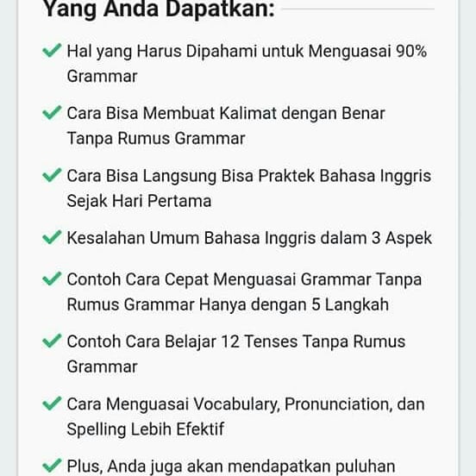Click the text Vocabulary, Pronunciation, dan
The height and width of the screenshot is (476, 476).
[309, 404]
